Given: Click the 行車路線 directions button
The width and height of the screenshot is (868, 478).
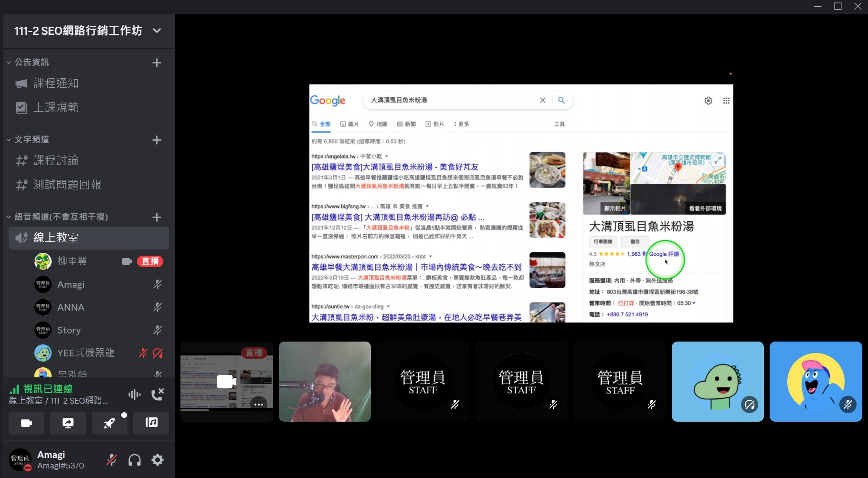Looking at the screenshot, I should pyautogui.click(x=603, y=241).
